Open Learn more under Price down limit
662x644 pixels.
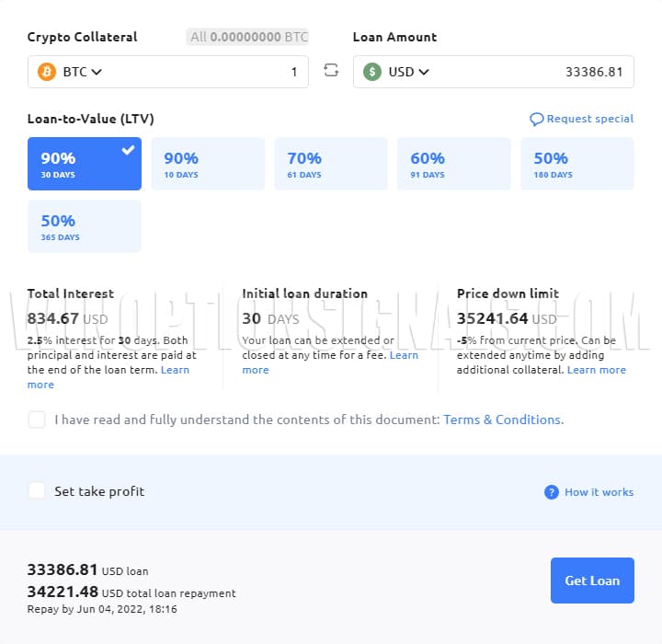coord(596,370)
